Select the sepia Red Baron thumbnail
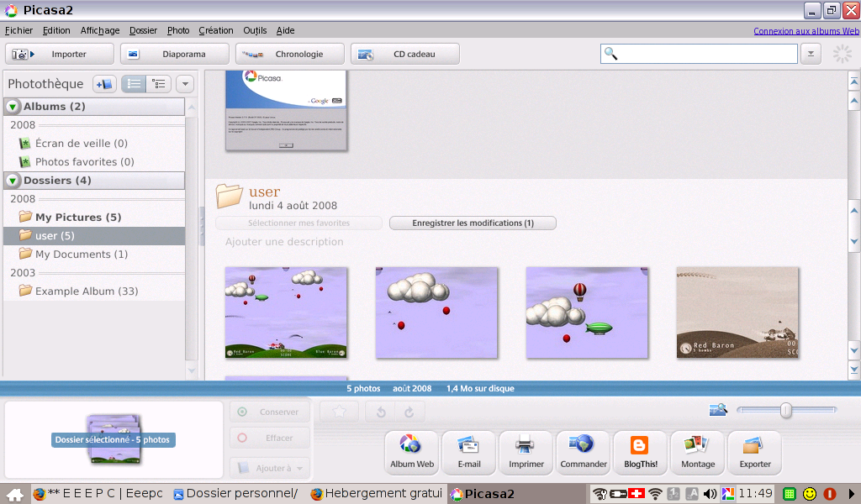The width and height of the screenshot is (861, 504). [x=737, y=312]
